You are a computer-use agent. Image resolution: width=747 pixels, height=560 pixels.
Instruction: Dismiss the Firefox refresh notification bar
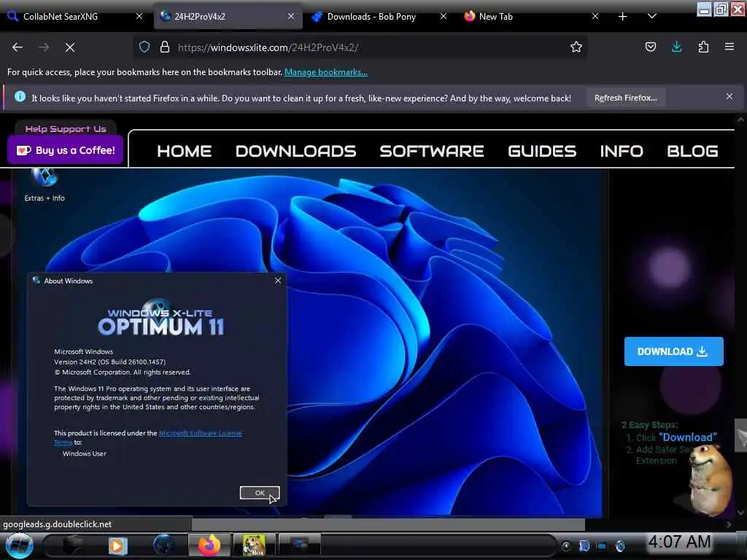point(729,97)
